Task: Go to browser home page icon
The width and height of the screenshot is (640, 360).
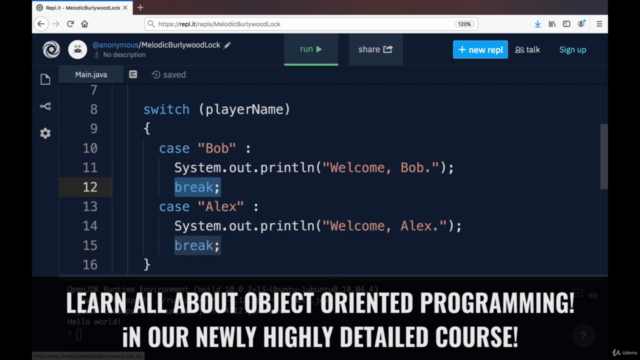Action: (84, 24)
